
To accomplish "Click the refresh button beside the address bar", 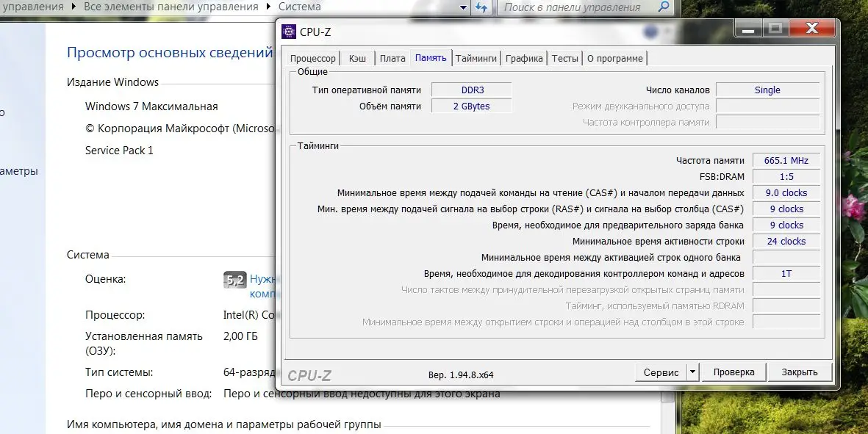I will [x=481, y=7].
